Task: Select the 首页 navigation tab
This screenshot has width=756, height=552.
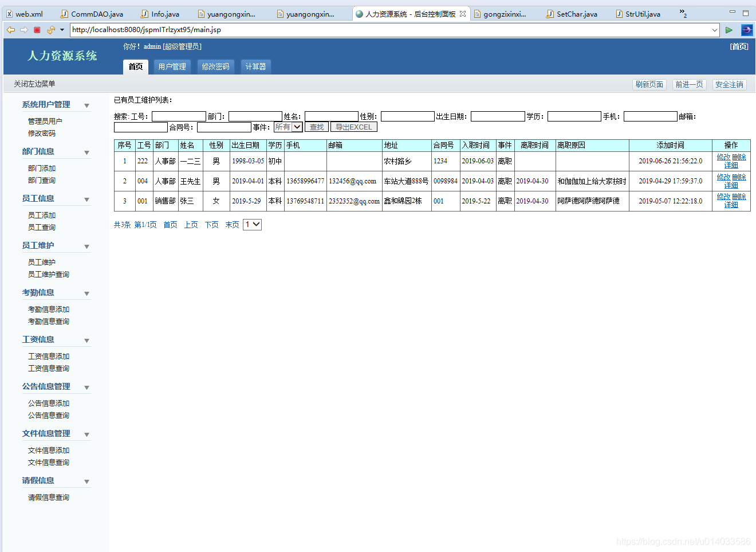Action: pos(136,66)
